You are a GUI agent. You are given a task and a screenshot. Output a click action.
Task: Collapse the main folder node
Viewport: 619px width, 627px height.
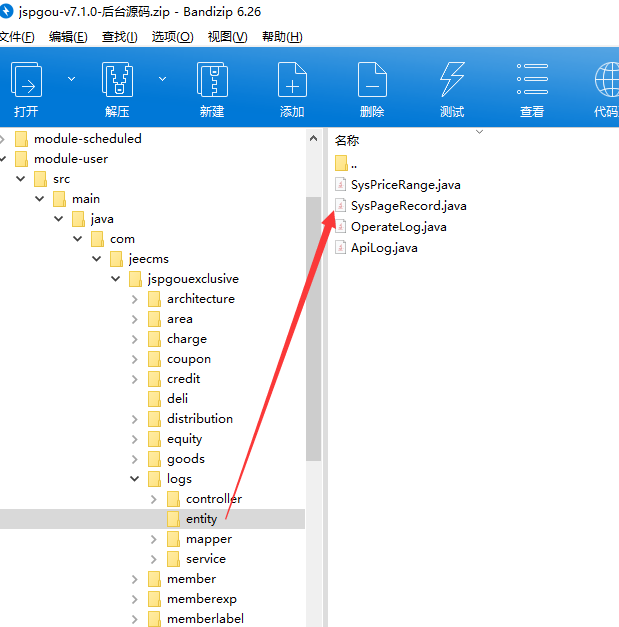(x=40, y=199)
